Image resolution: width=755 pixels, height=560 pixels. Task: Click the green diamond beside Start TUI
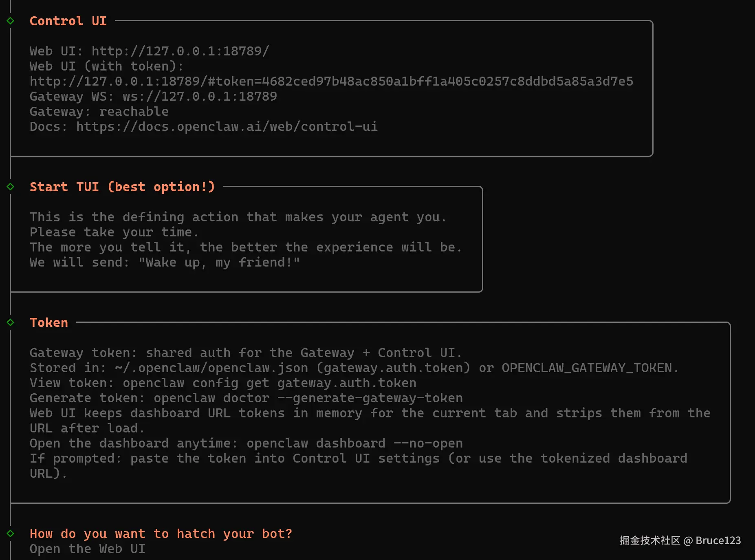tap(11, 187)
